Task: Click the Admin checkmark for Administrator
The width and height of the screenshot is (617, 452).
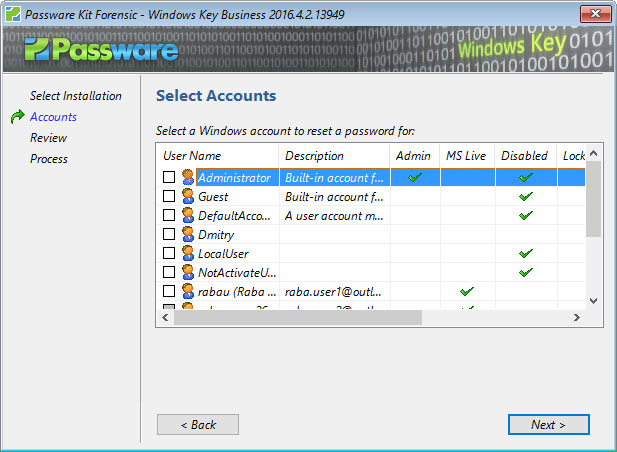Action: point(415,177)
